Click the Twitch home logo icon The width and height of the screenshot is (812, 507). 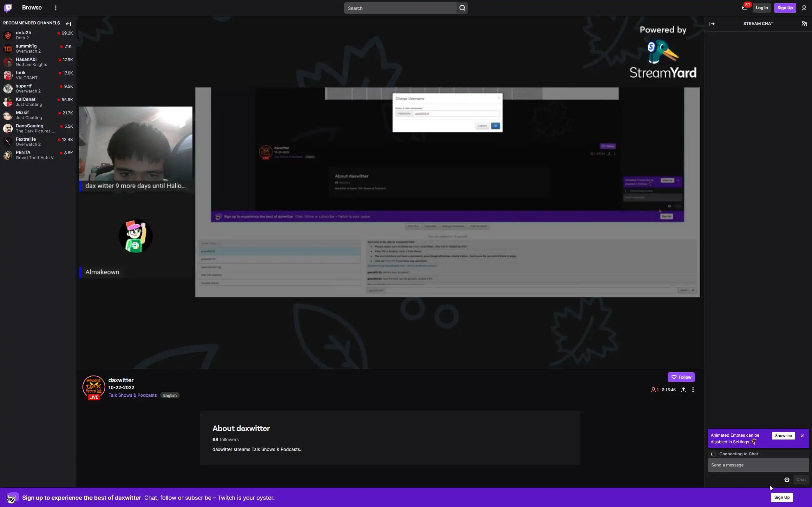coord(8,8)
